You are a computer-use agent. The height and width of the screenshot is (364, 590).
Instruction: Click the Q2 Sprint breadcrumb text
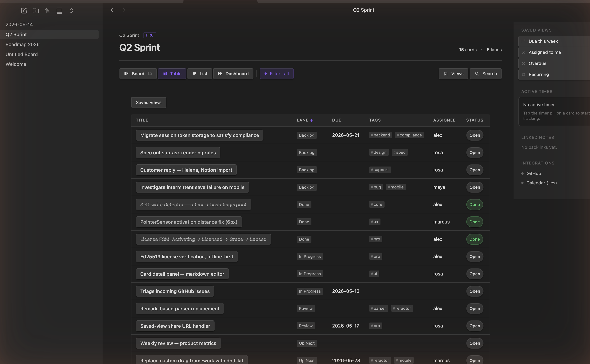click(129, 35)
